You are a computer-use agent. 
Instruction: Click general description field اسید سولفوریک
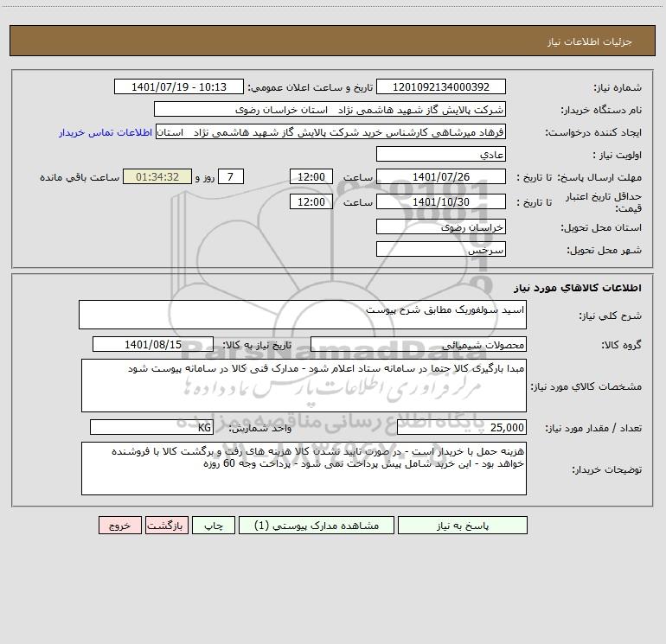pyautogui.click(x=303, y=315)
